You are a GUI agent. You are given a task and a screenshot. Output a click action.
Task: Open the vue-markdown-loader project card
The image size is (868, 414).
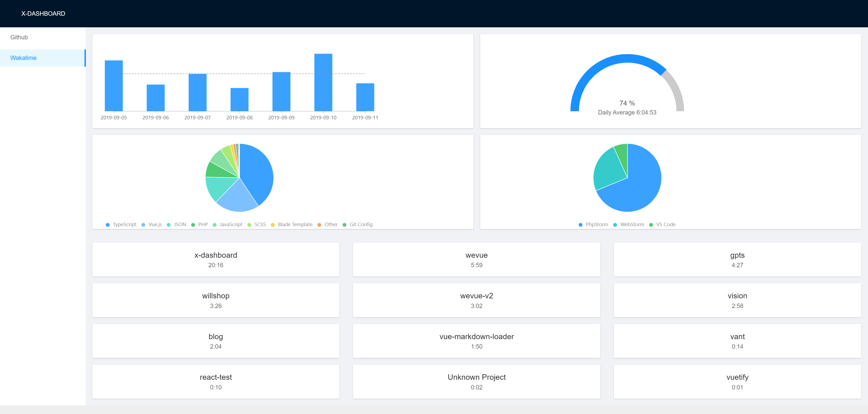pos(476,341)
